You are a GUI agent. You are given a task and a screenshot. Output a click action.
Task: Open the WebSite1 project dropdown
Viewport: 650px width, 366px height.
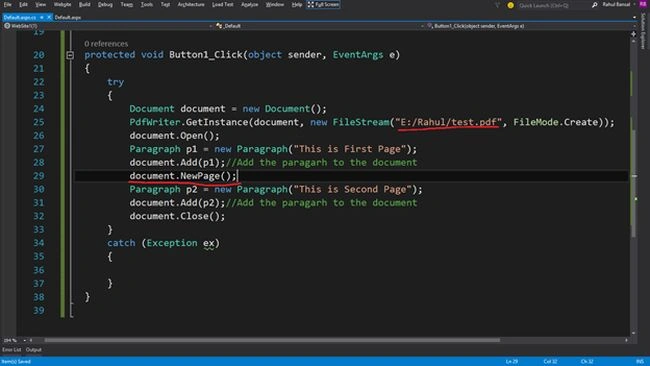(109, 26)
